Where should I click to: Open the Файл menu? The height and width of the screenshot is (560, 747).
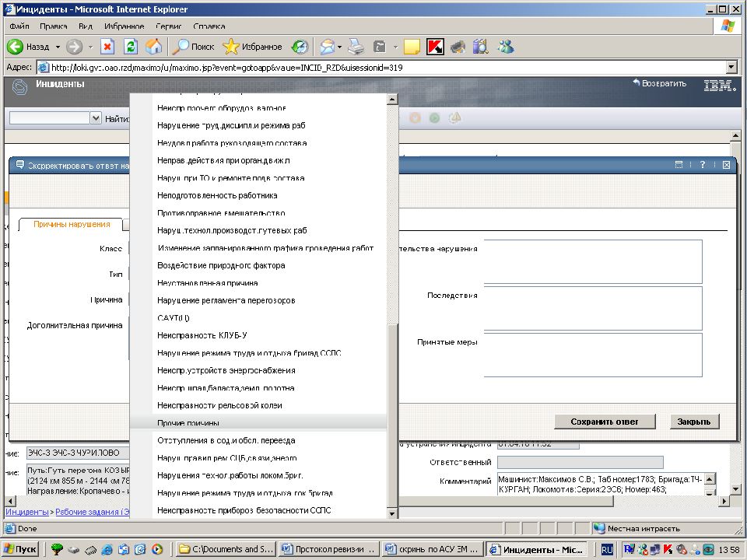(19, 26)
